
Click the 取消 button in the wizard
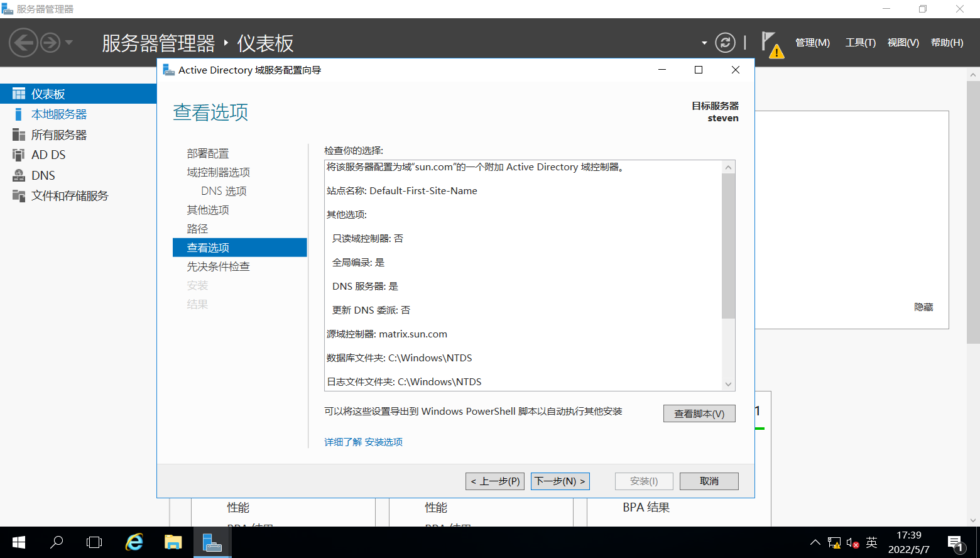pyautogui.click(x=709, y=481)
